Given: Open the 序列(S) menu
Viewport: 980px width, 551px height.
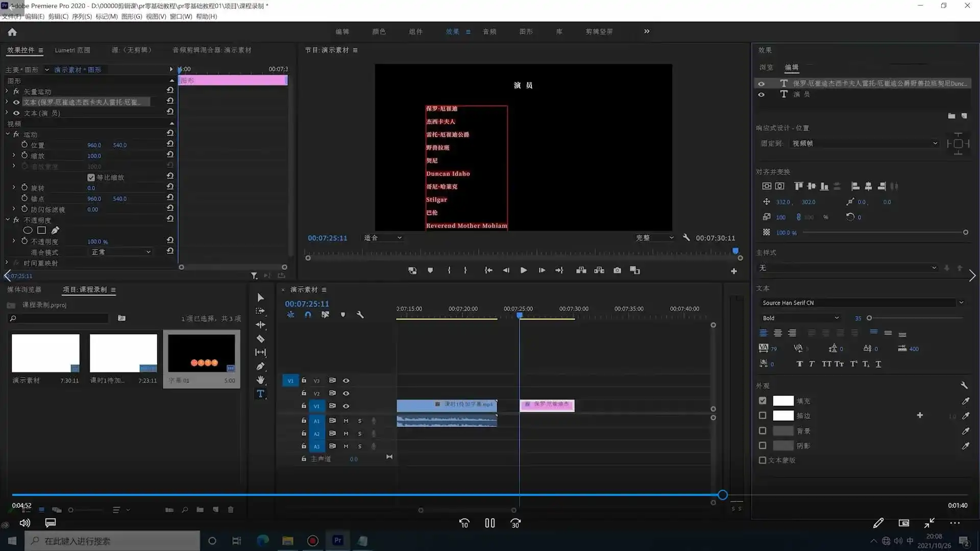Looking at the screenshot, I should tap(82, 16).
